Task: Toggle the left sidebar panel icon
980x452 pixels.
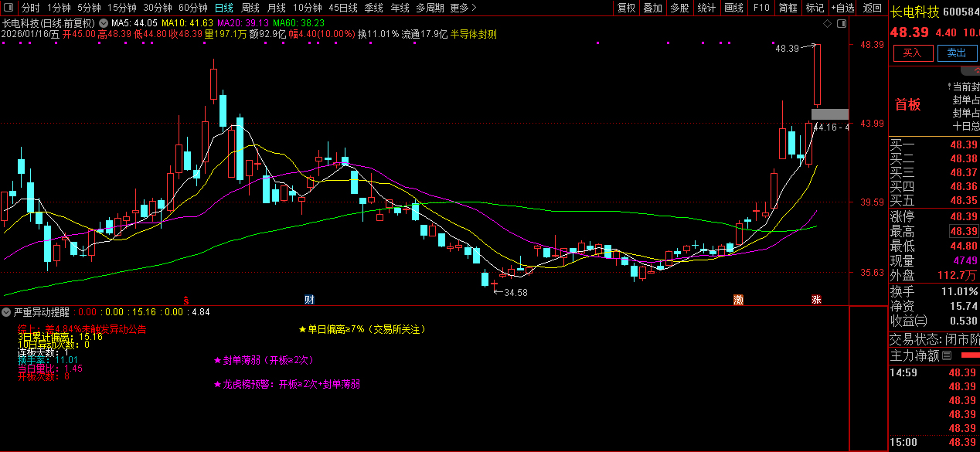Action: pos(8,8)
